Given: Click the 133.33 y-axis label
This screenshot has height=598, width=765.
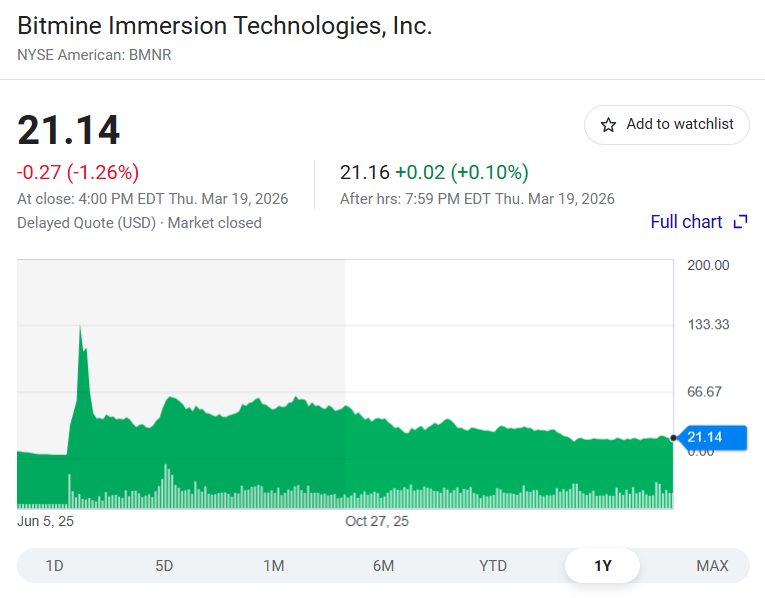Looking at the screenshot, I should [708, 324].
